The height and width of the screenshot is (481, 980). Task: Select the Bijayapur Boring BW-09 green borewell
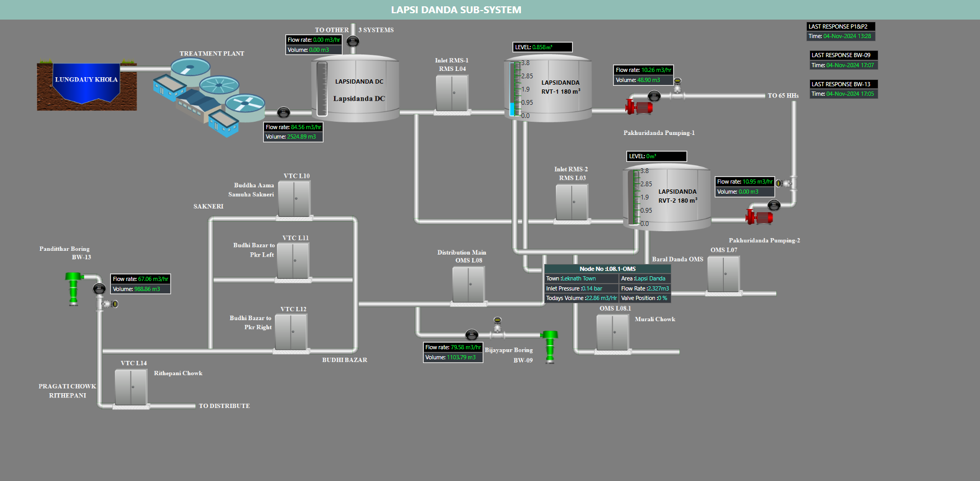[x=550, y=346]
